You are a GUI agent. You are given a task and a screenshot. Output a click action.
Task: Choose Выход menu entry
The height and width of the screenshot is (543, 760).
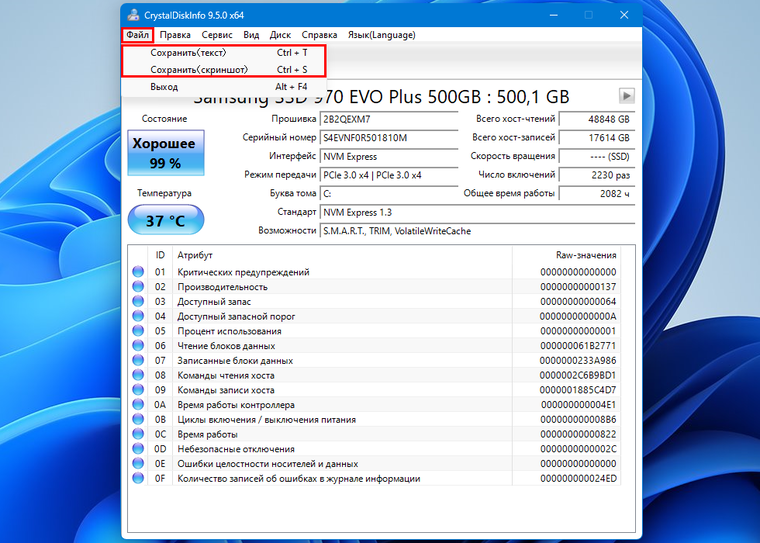223,87
